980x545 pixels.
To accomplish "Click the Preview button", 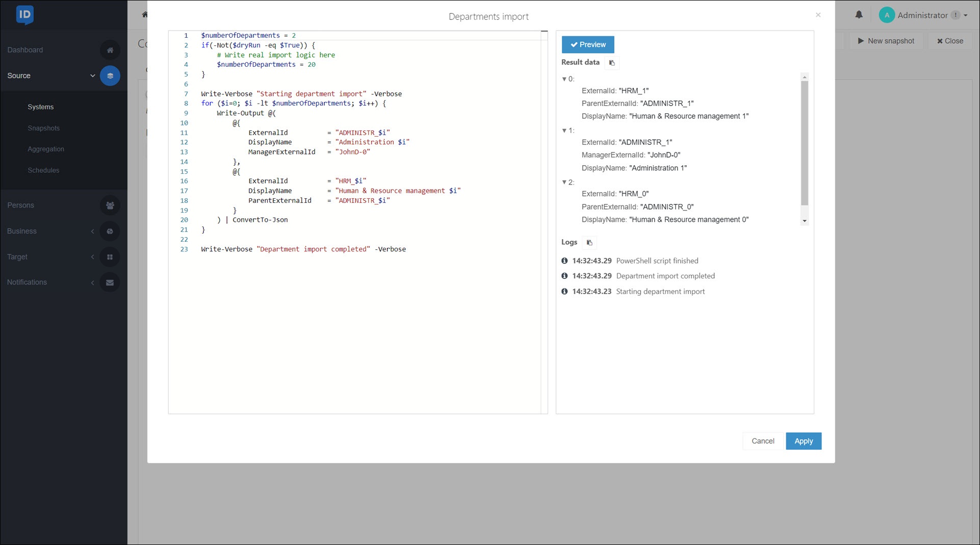I will tap(588, 44).
